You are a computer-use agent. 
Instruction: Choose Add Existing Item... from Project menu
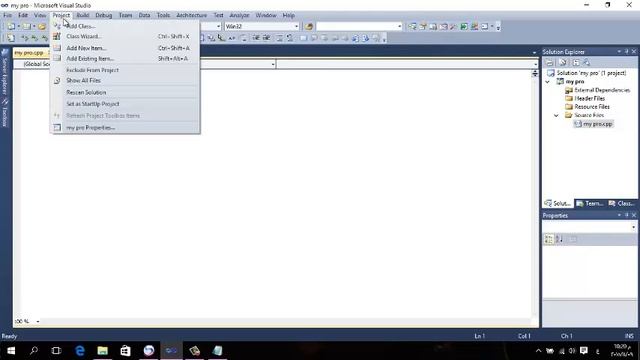(125, 59)
